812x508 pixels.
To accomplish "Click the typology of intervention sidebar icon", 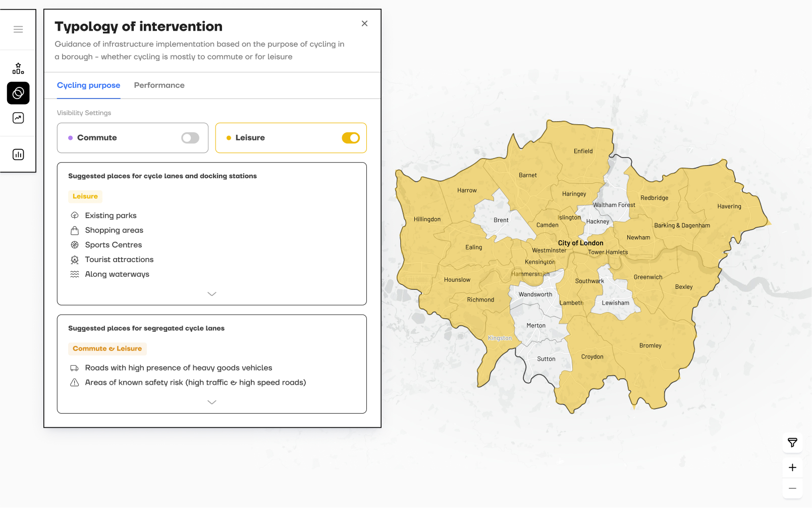I will [18, 93].
